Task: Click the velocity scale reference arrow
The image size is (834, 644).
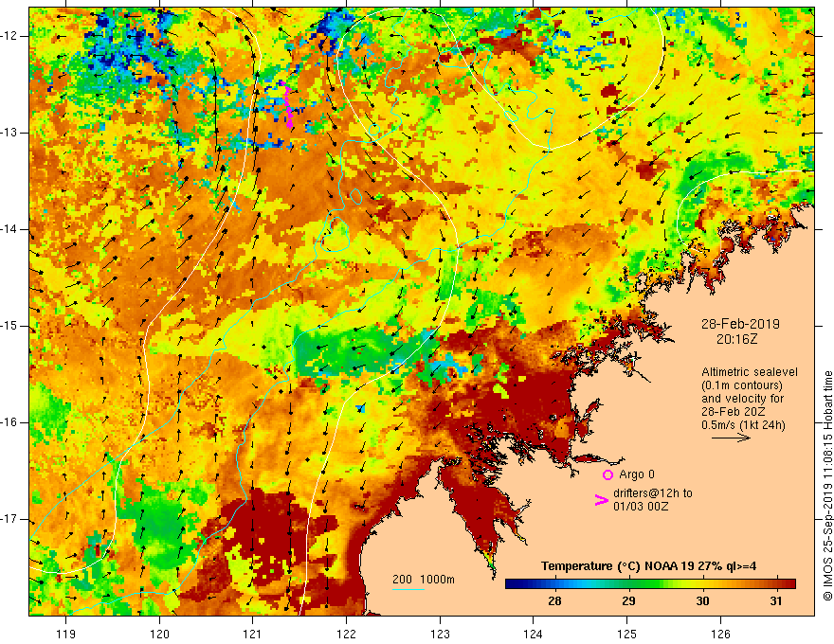Action: click(732, 438)
